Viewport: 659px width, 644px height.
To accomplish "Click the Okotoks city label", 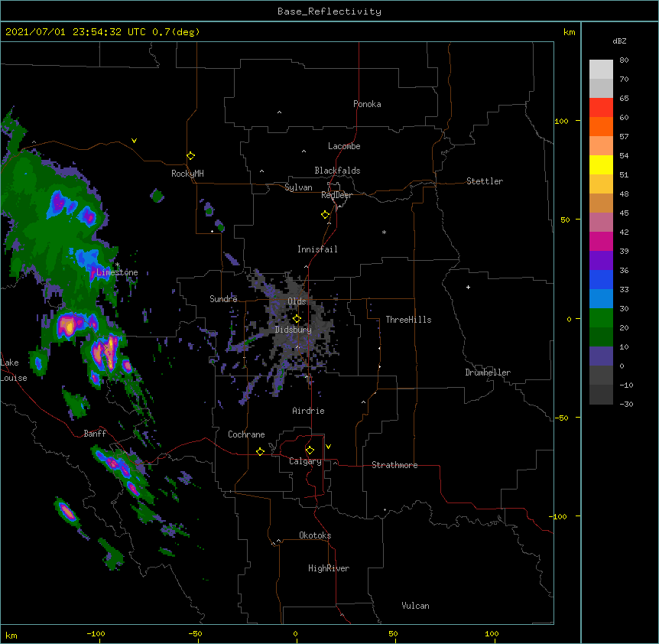I will [x=315, y=535].
